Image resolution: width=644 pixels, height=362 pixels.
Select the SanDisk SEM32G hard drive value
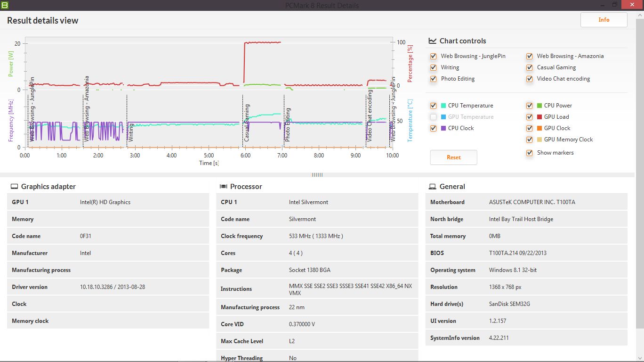[x=509, y=304]
